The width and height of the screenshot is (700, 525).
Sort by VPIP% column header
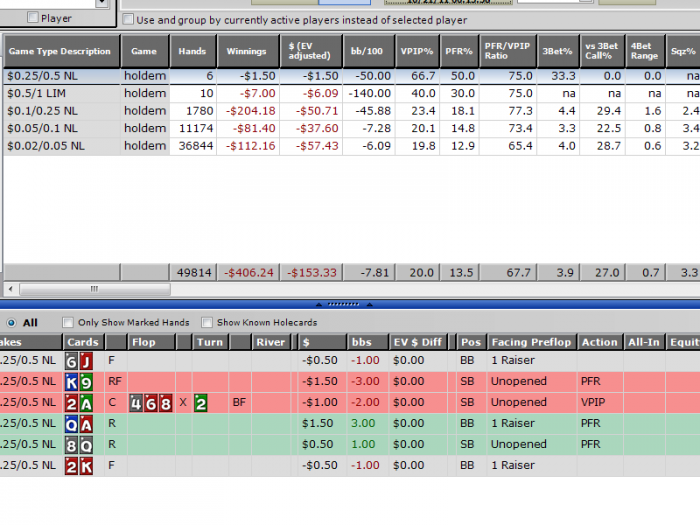(x=417, y=51)
